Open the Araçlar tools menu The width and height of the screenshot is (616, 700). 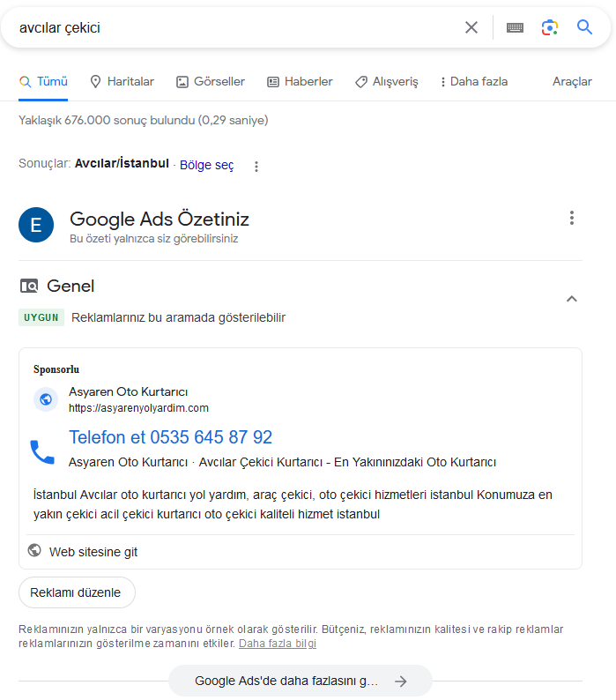click(572, 82)
